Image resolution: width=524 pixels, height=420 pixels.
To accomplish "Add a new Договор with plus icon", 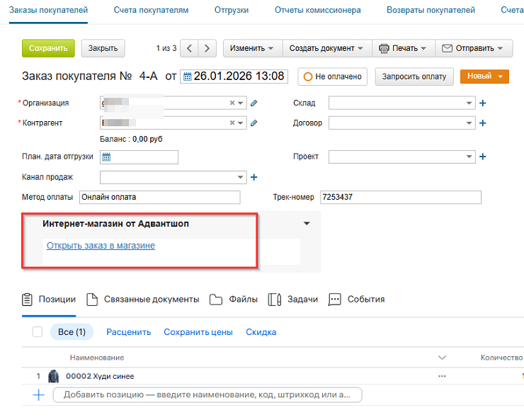I will [x=482, y=123].
